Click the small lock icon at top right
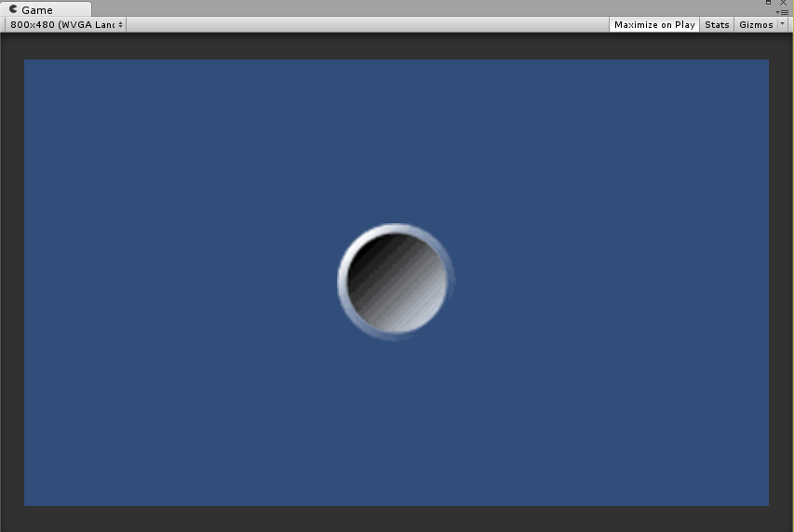 point(768,3)
